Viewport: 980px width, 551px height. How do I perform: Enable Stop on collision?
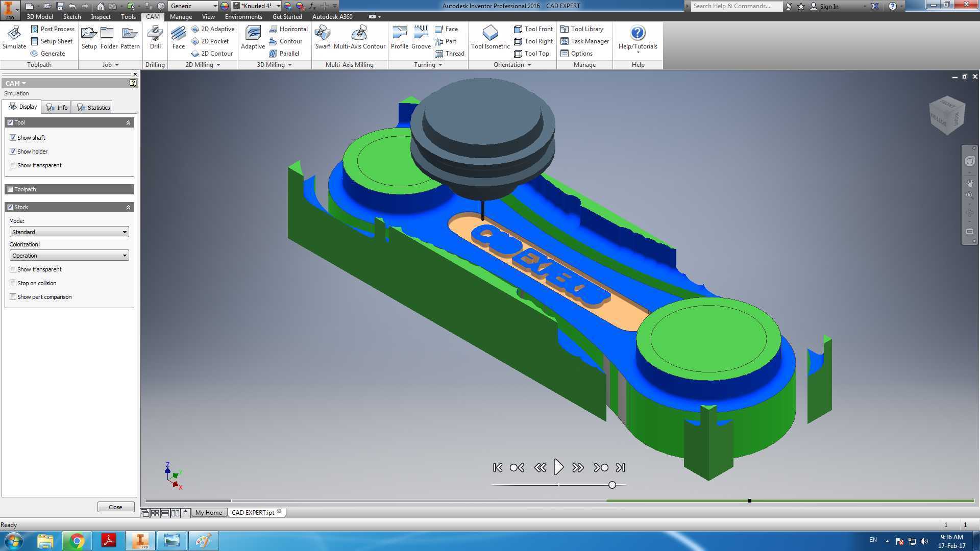13,283
